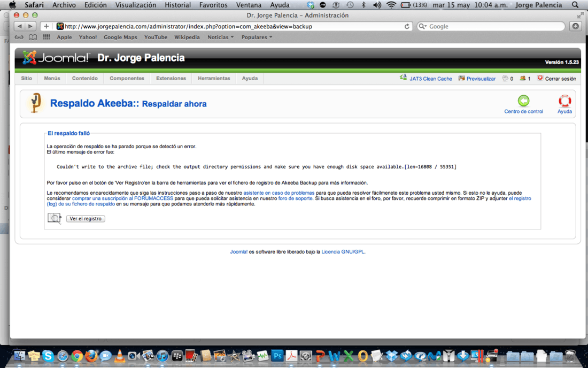Image resolution: width=588 pixels, height=368 pixels.
Task: Open the Extensiones Joomla menu
Action: [x=171, y=78]
